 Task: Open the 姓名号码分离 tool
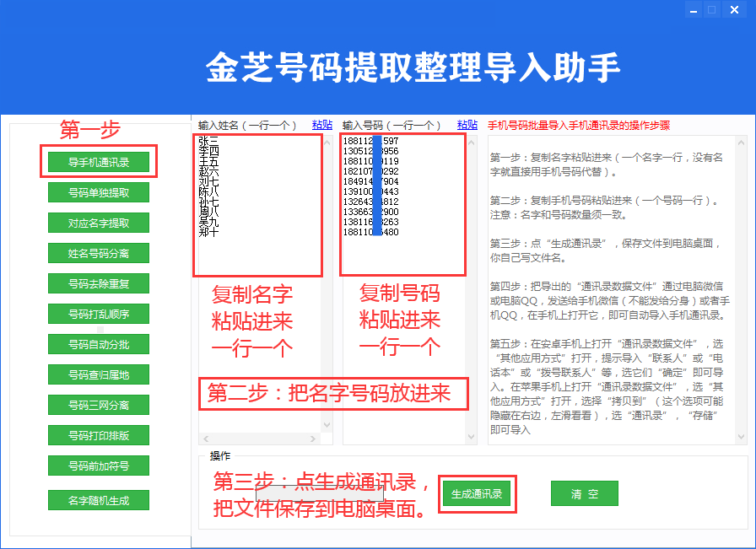click(x=99, y=253)
